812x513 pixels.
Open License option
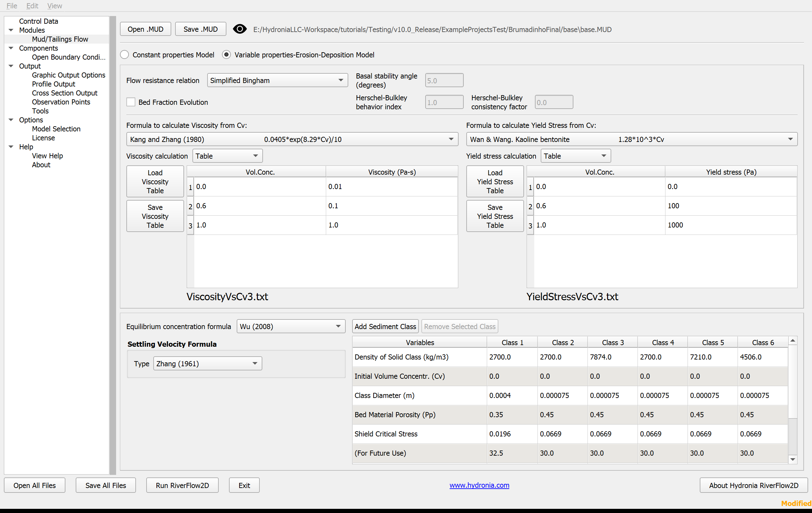pos(44,138)
